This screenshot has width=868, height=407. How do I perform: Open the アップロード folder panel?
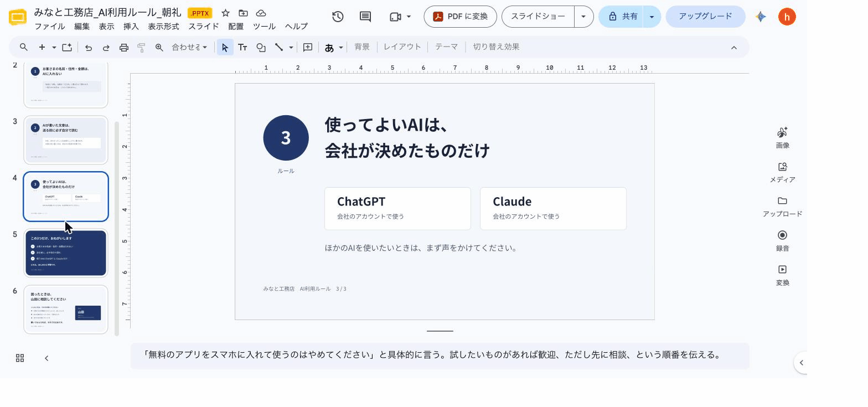782,207
